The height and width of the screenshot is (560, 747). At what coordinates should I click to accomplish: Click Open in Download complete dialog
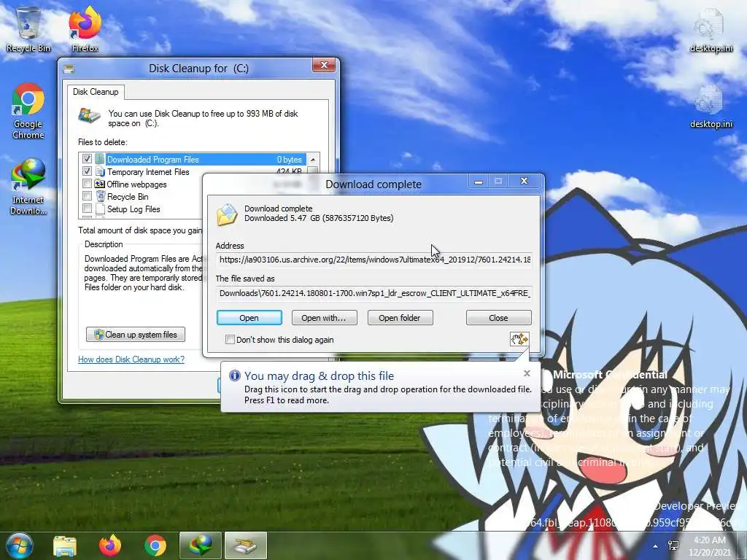pos(249,318)
